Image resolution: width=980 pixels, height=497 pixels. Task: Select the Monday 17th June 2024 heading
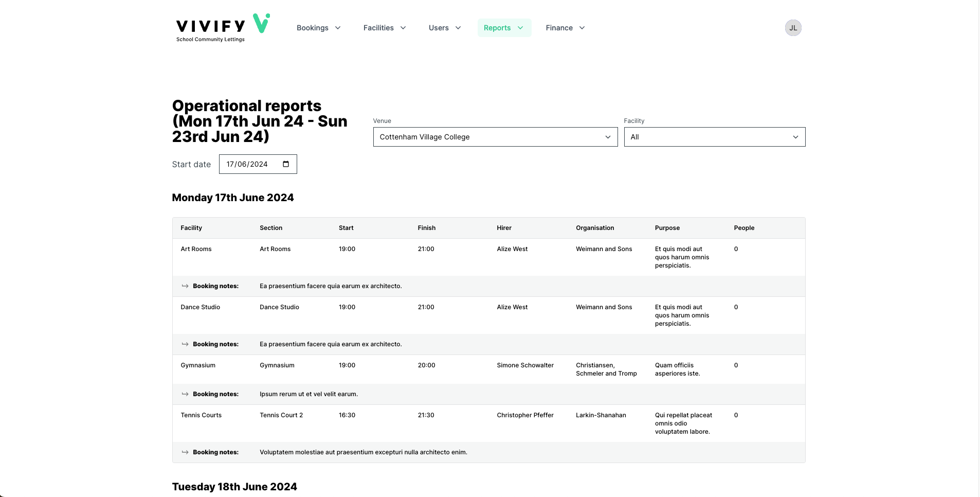(x=233, y=198)
